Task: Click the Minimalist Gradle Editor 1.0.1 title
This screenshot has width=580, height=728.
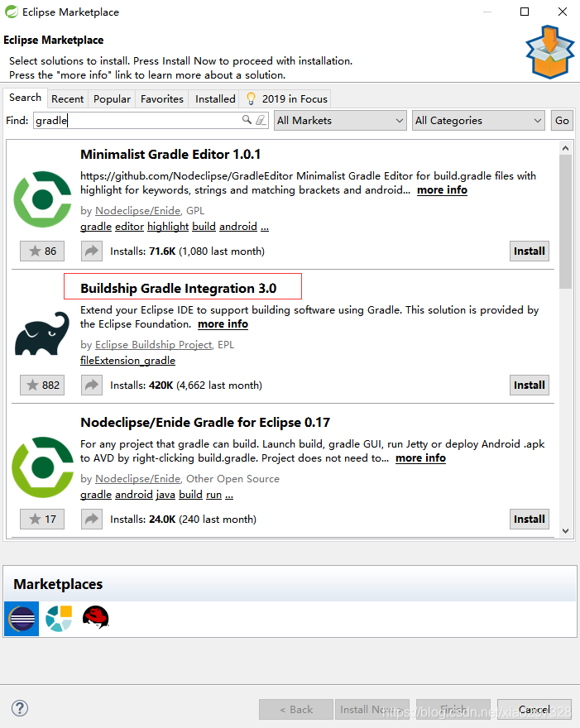Action: click(x=170, y=154)
